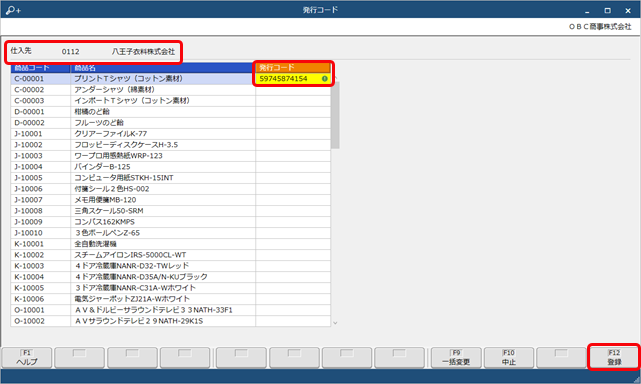The image size is (641, 384).
Task: Click the 発行コード column header
Action: [x=293, y=67]
